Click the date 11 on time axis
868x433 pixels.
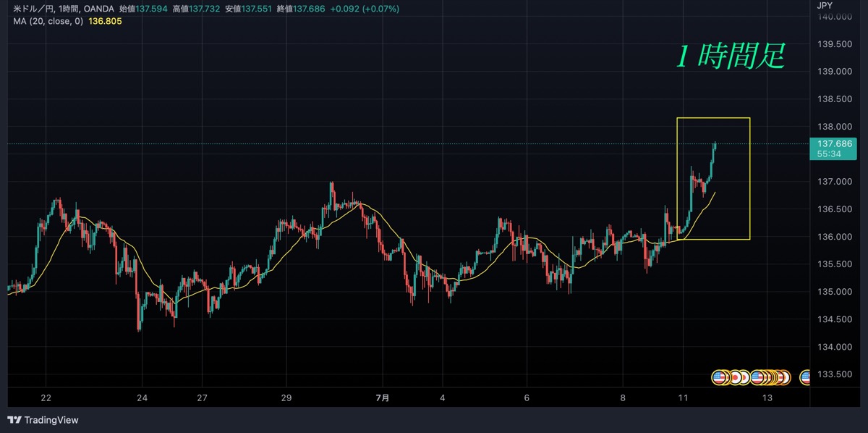tap(682, 398)
